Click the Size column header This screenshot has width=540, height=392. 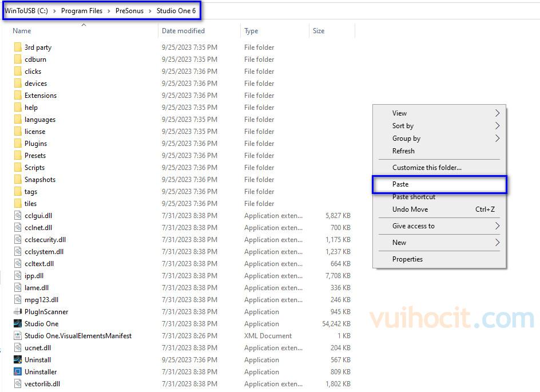point(319,31)
